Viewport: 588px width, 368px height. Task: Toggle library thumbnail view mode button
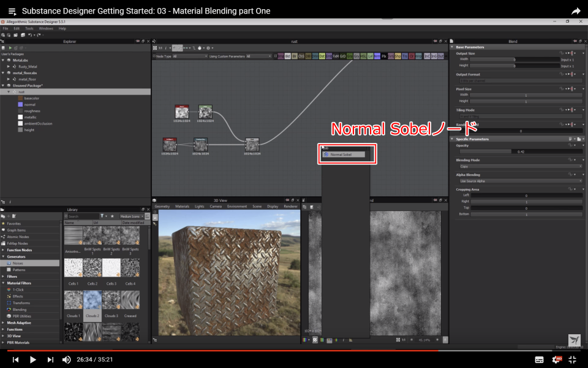click(x=148, y=217)
